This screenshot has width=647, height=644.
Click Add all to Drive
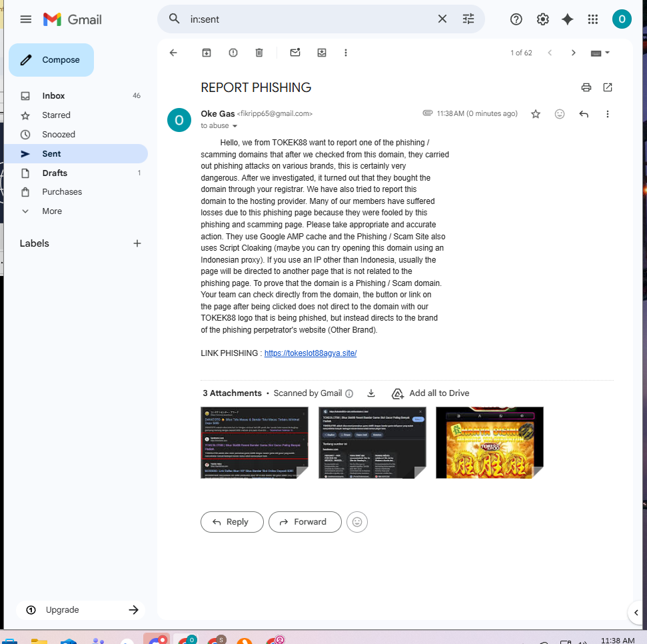tap(430, 393)
